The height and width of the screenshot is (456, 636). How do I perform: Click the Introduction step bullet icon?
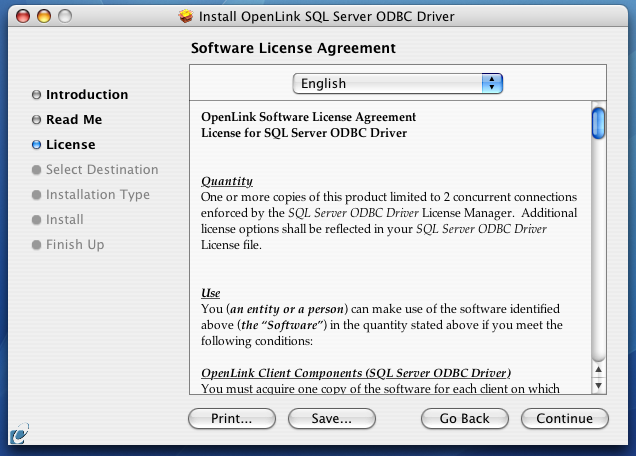point(37,95)
